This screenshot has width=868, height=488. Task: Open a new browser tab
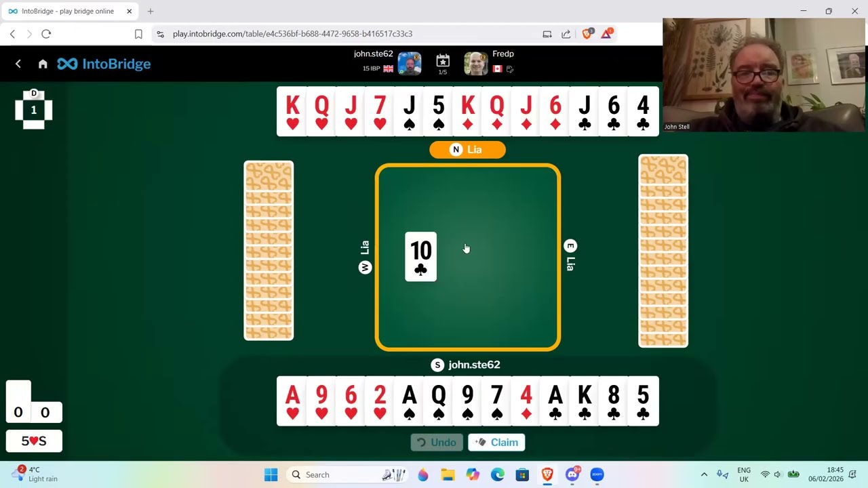click(151, 12)
